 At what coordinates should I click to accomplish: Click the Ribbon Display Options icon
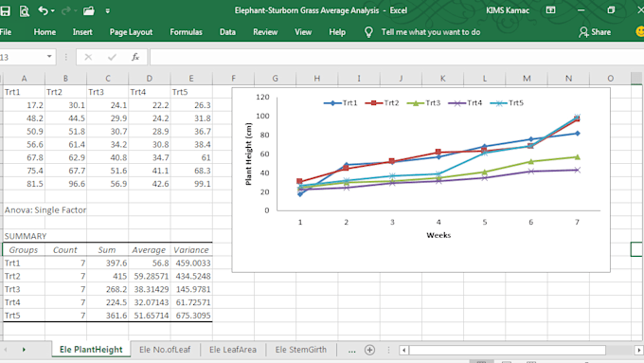[x=551, y=10]
